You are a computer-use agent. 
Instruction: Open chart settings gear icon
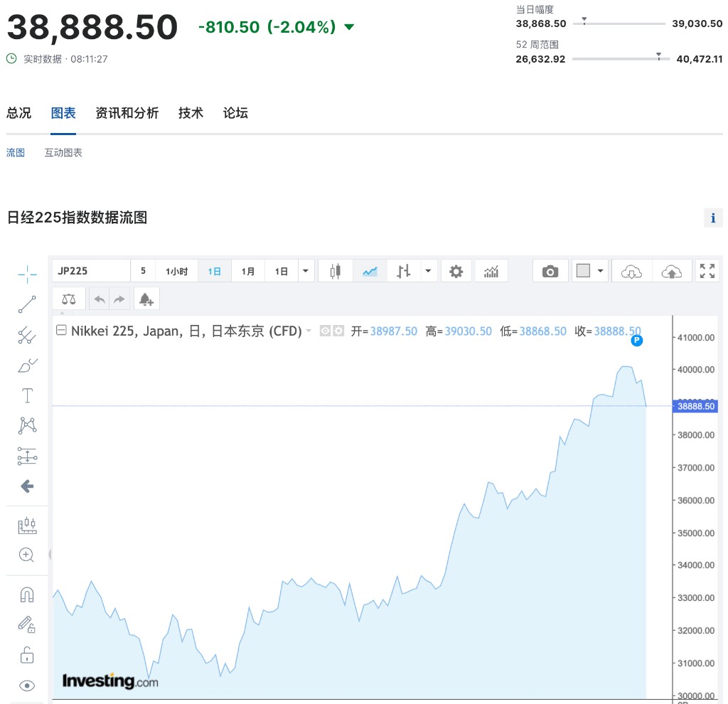click(x=456, y=271)
